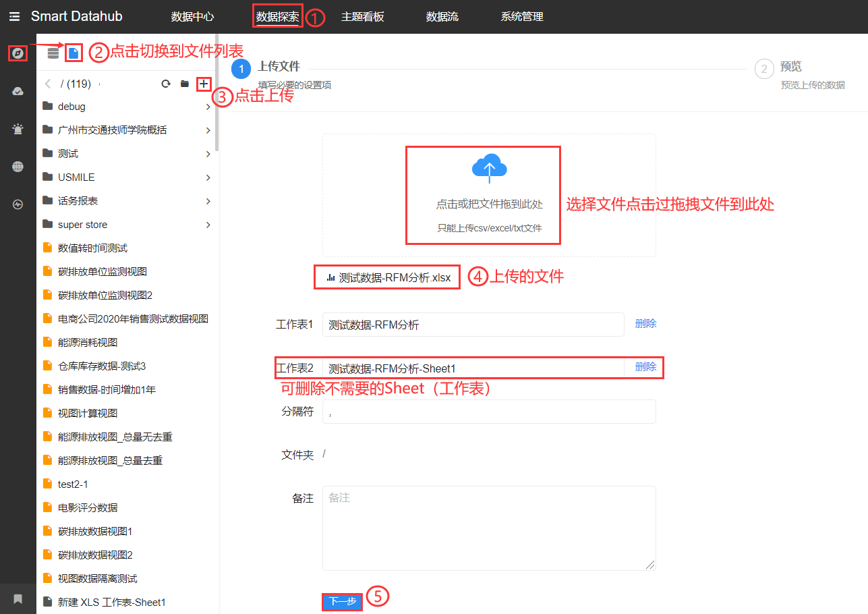Click the cloud upload icon in dropzone
868x614 pixels.
point(490,169)
